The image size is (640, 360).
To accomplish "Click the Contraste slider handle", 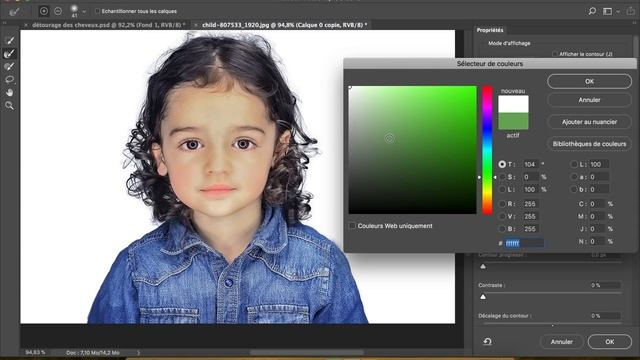I will tap(483, 297).
